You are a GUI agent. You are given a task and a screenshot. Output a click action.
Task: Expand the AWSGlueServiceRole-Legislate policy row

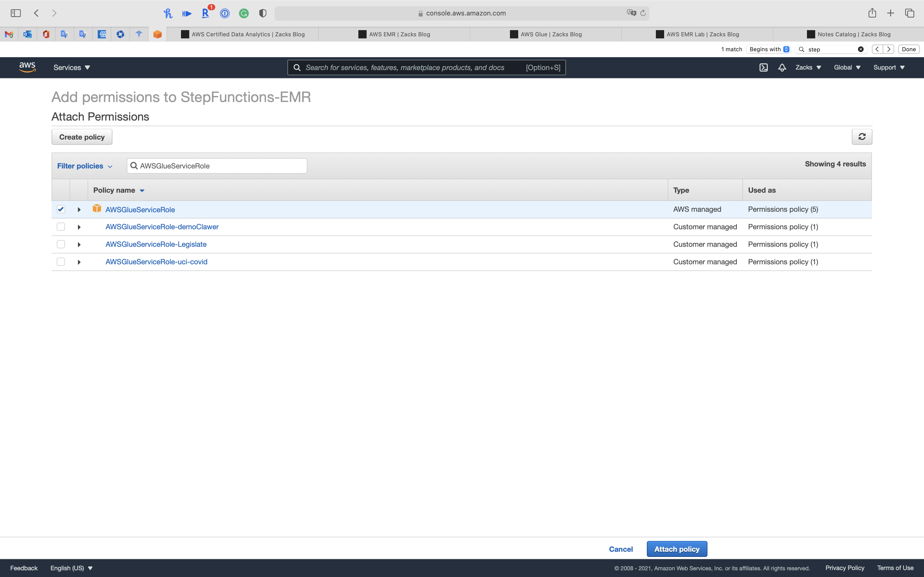pyautogui.click(x=79, y=245)
